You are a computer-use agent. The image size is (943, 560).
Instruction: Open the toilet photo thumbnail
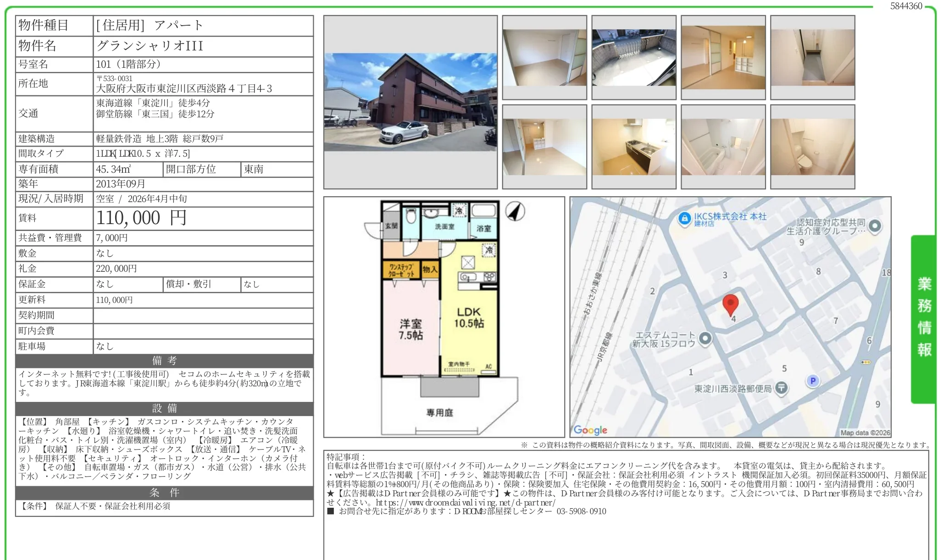[x=812, y=147]
